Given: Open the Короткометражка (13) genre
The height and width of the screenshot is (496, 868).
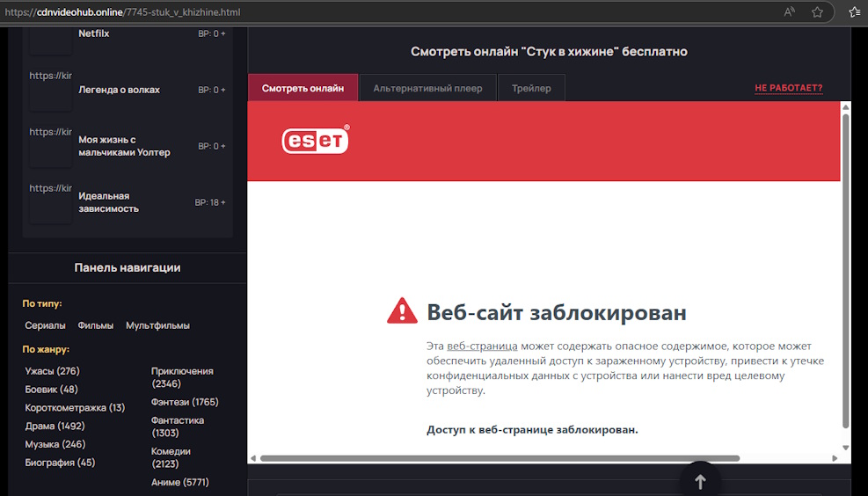Looking at the screenshot, I should tap(75, 407).
